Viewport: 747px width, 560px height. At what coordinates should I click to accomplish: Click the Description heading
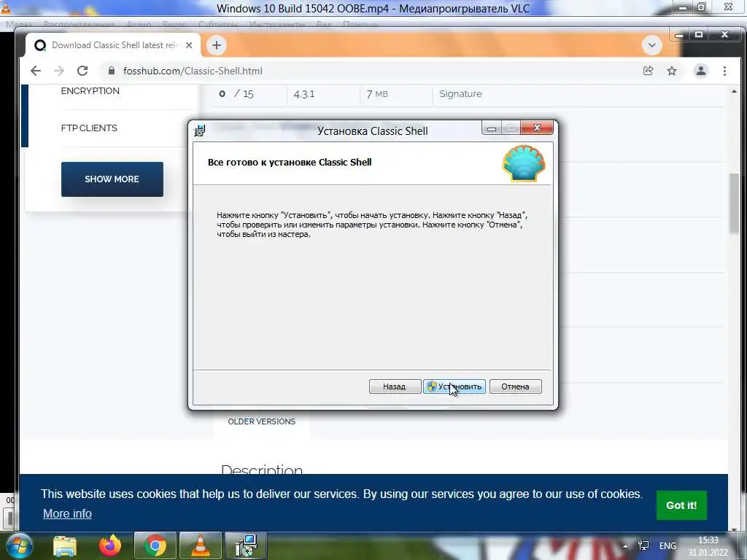coord(262,470)
